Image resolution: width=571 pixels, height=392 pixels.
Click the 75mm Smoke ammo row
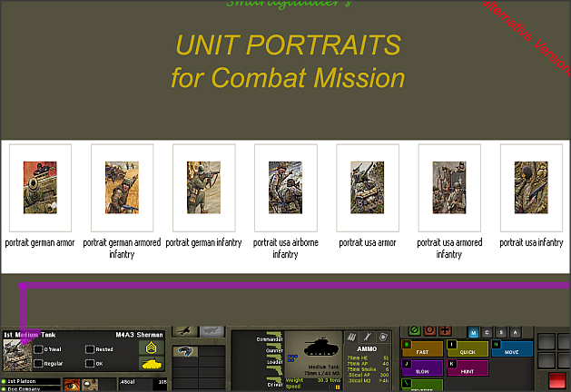[368, 369]
